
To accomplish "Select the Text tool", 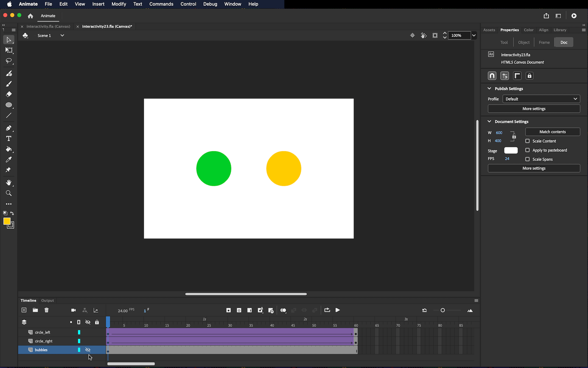I will click(9, 138).
